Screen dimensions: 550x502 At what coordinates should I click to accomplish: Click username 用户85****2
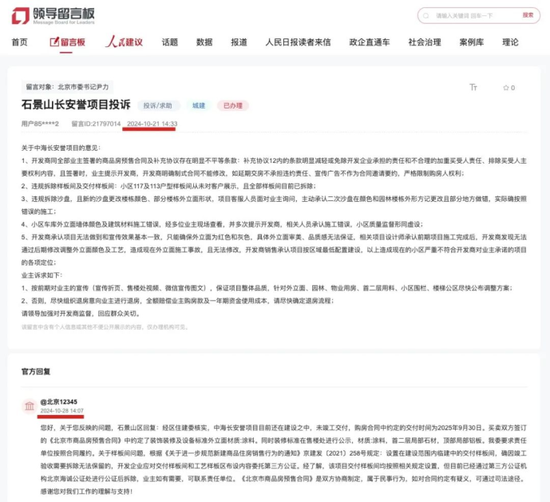(x=40, y=124)
